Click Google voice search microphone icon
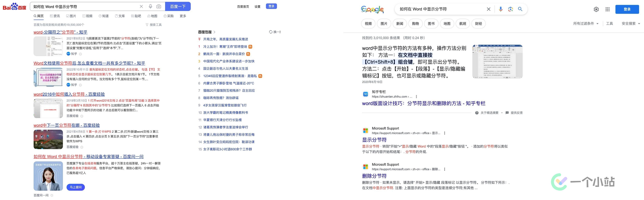Image resolution: width=644 pixels, height=200 pixels. click(501, 9)
